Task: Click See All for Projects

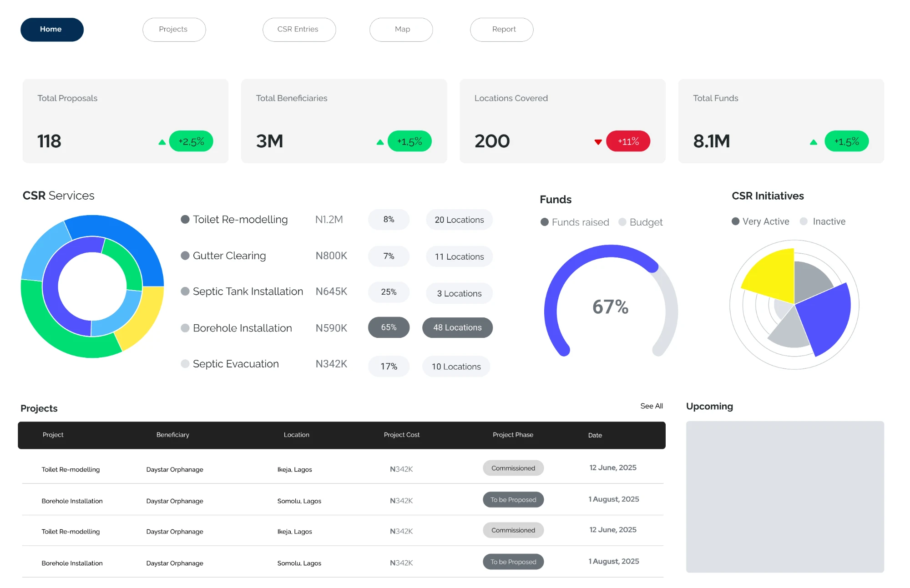Action: (652, 406)
